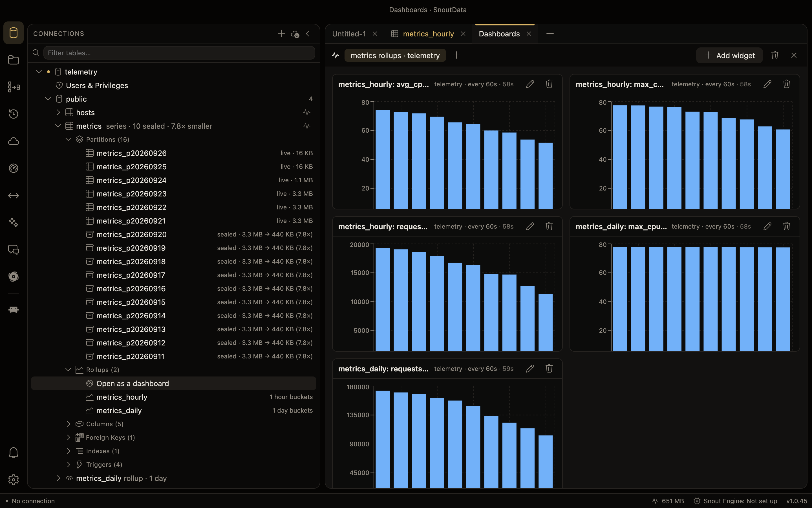Delete the metrics_hourly max_c widget
This screenshot has width=812, height=508.
[x=787, y=84]
